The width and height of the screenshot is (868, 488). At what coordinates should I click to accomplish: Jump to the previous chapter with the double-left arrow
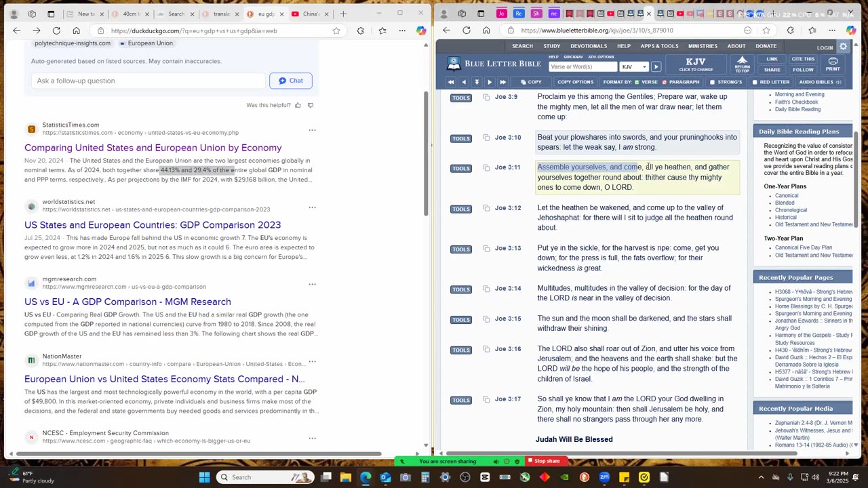[x=451, y=82]
